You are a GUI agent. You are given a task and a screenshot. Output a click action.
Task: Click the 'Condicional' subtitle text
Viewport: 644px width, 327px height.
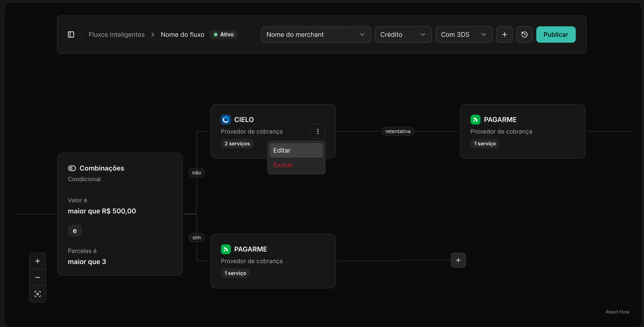(x=84, y=179)
